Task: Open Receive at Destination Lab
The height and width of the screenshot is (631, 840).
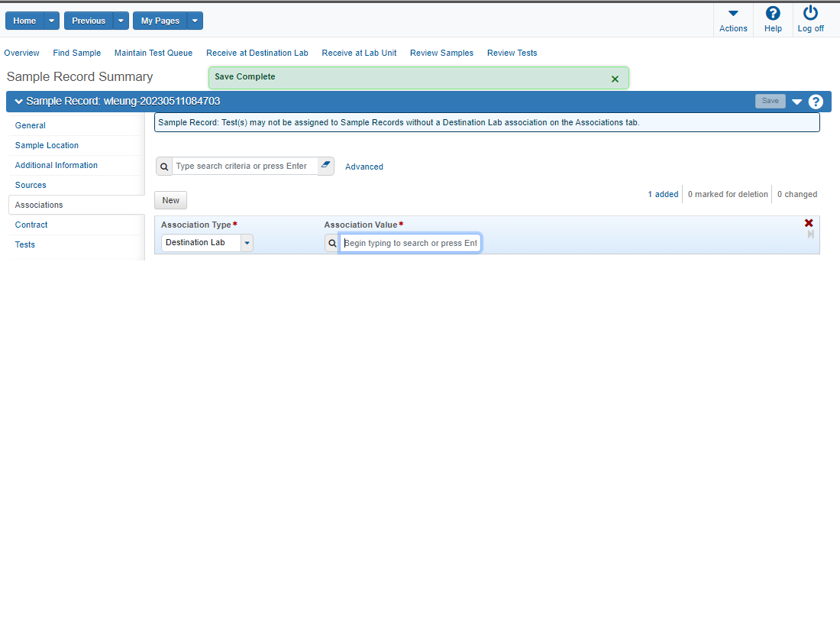Action: pos(257,53)
